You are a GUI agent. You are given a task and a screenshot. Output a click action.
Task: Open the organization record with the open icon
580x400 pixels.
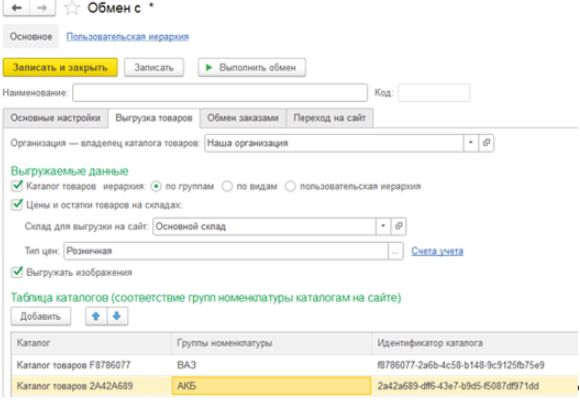486,142
